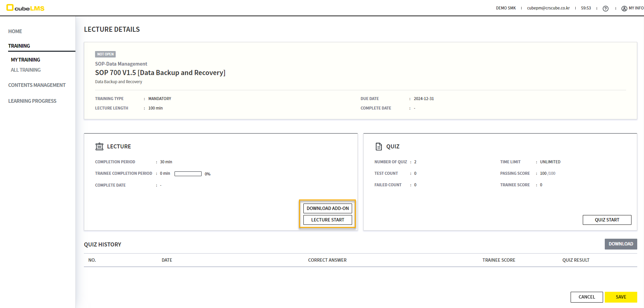
Task: Navigate to LEARNING PROGRESS
Action: tap(32, 101)
